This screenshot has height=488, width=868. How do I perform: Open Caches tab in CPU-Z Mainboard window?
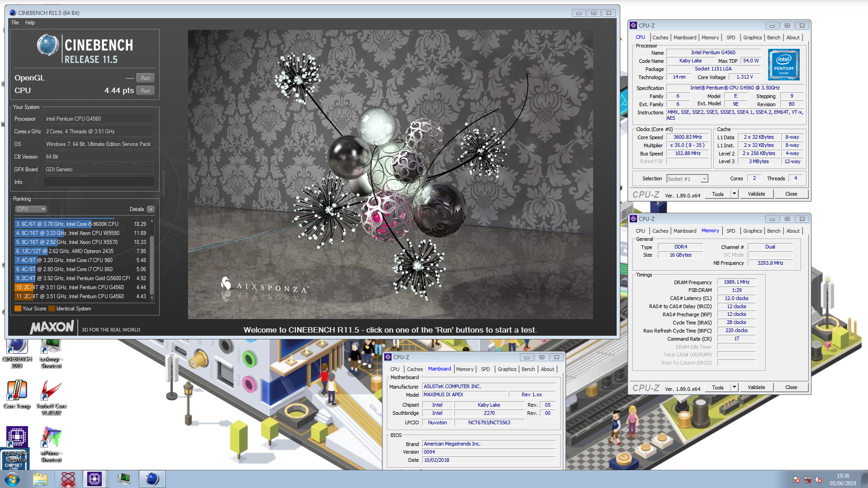(x=415, y=369)
